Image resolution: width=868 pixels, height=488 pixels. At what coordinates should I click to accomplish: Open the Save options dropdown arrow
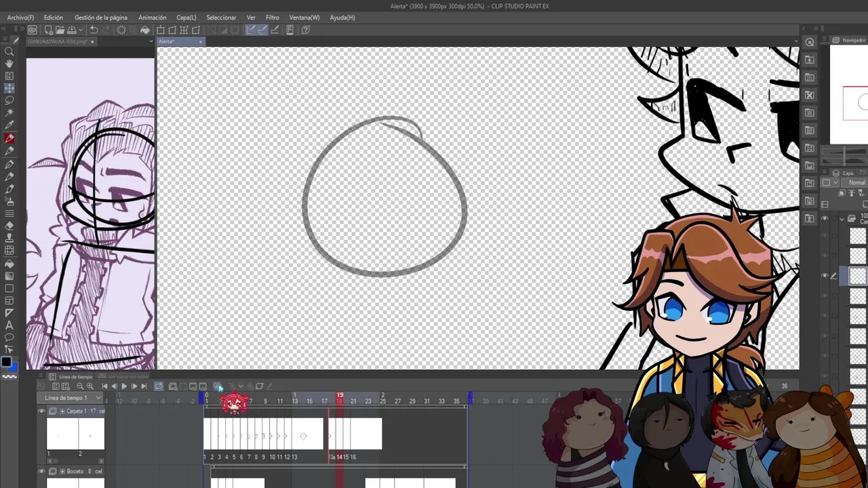coord(81,30)
